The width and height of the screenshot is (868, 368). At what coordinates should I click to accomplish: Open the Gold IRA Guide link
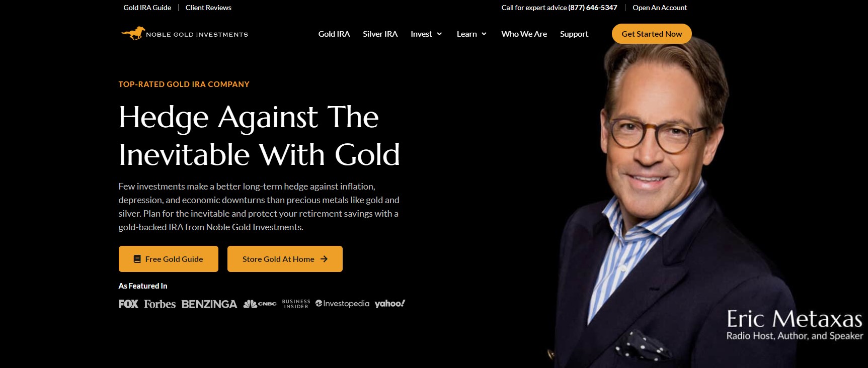(147, 8)
